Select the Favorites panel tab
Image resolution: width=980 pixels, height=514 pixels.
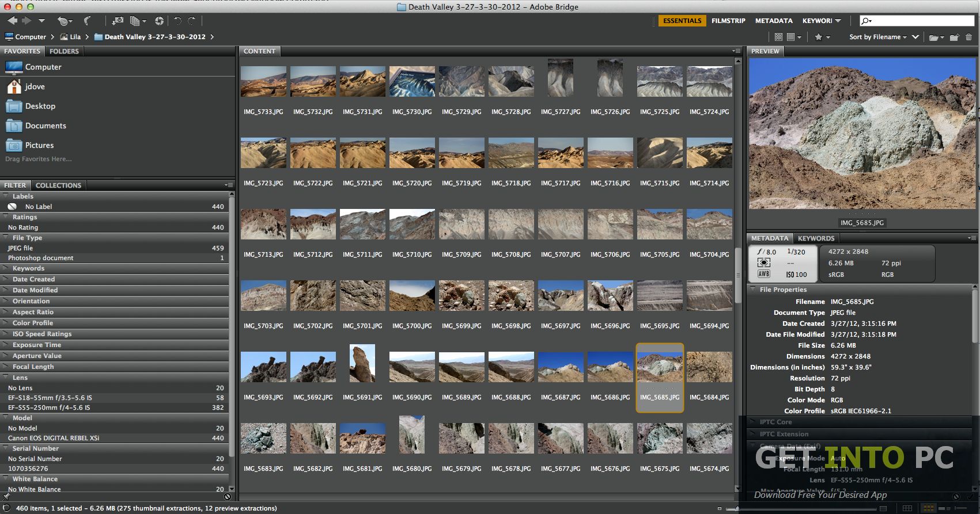pos(22,51)
